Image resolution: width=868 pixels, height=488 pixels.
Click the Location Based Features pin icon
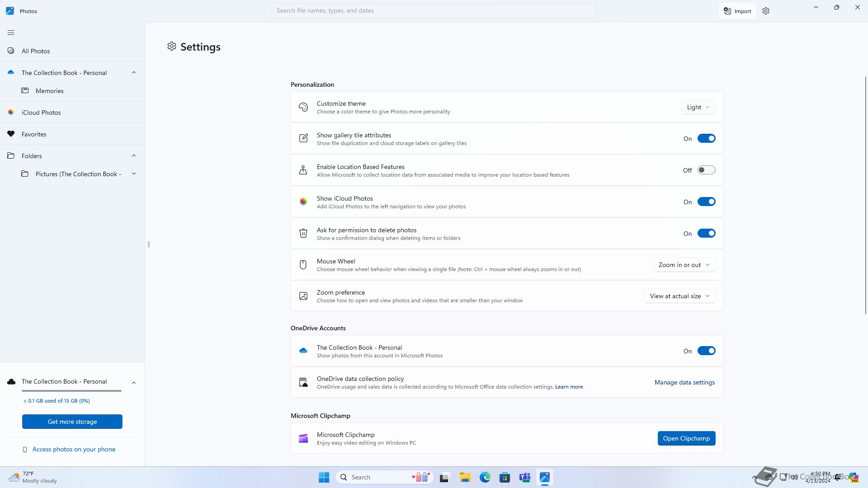(303, 170)
